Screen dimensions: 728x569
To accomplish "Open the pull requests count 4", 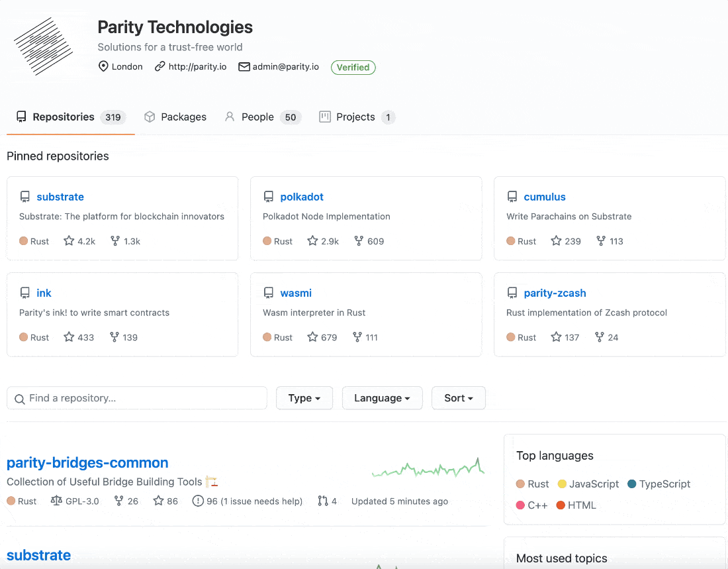I will click(x=328, y=501).
